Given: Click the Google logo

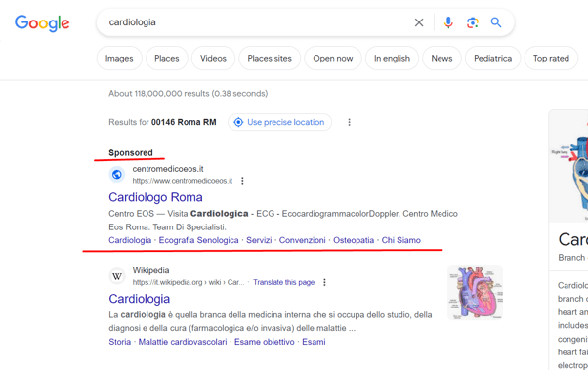Looking at the screenshot, I should tap(42, 23).
